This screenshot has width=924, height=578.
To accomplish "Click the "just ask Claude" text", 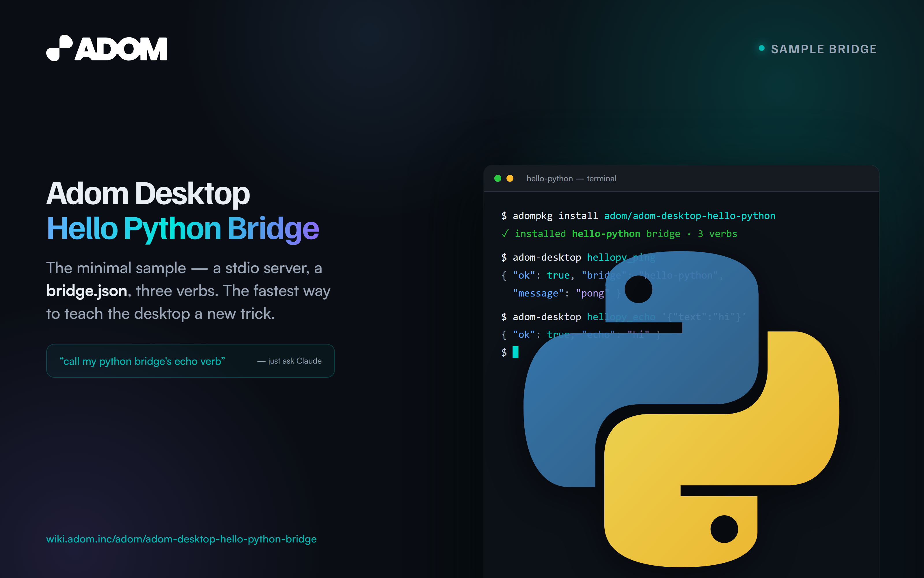I will tap(289, 361).
